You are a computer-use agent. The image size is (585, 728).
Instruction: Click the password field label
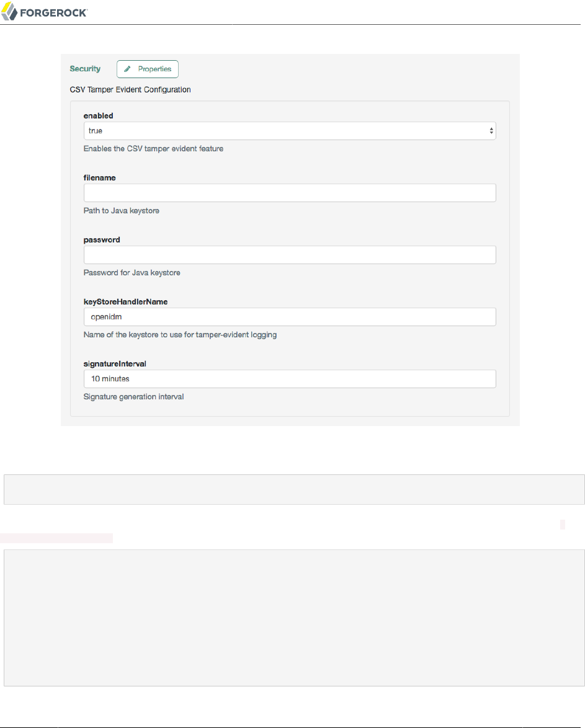coord(102,240)
